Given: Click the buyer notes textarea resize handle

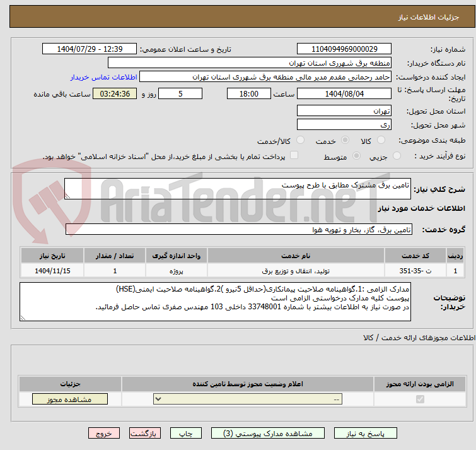Looking at the screenshot, I should (x=23, y=318).
